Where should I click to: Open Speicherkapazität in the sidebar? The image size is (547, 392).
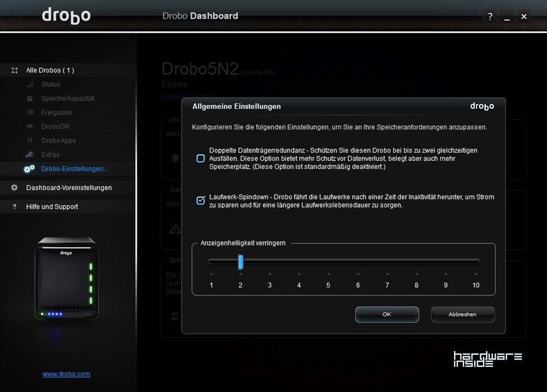pos(68,98)
